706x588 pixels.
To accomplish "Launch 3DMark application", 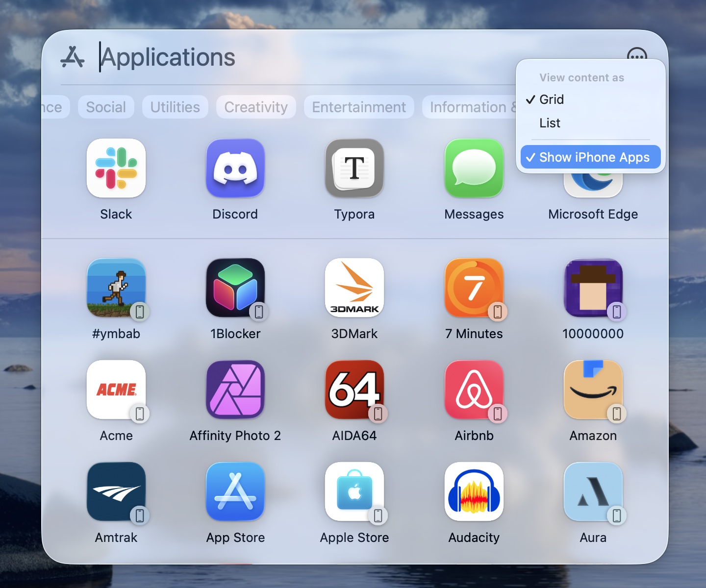I will [354, 288].
